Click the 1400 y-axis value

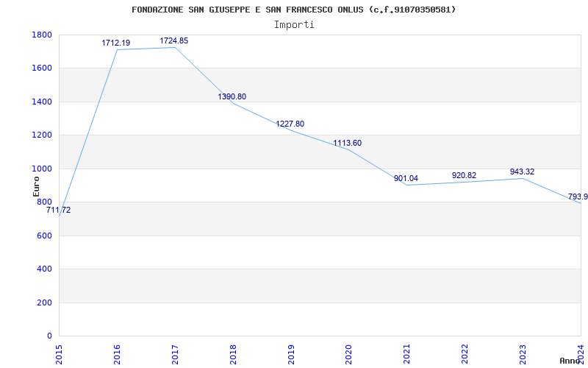pyautogui.click(x=42, y=102)
